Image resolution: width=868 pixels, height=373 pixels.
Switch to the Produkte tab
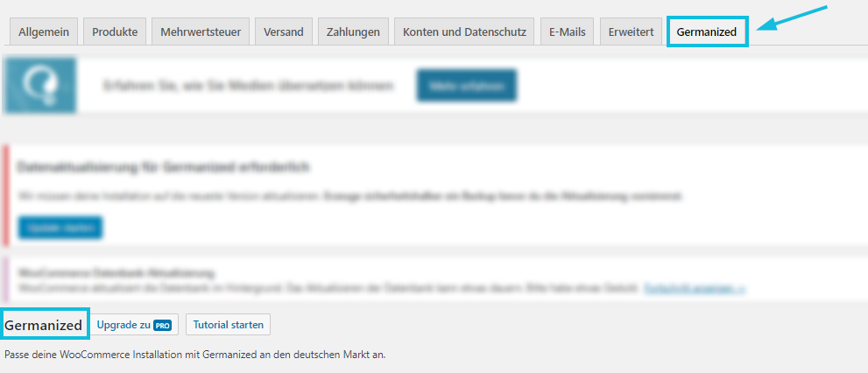tap(115, 32)
